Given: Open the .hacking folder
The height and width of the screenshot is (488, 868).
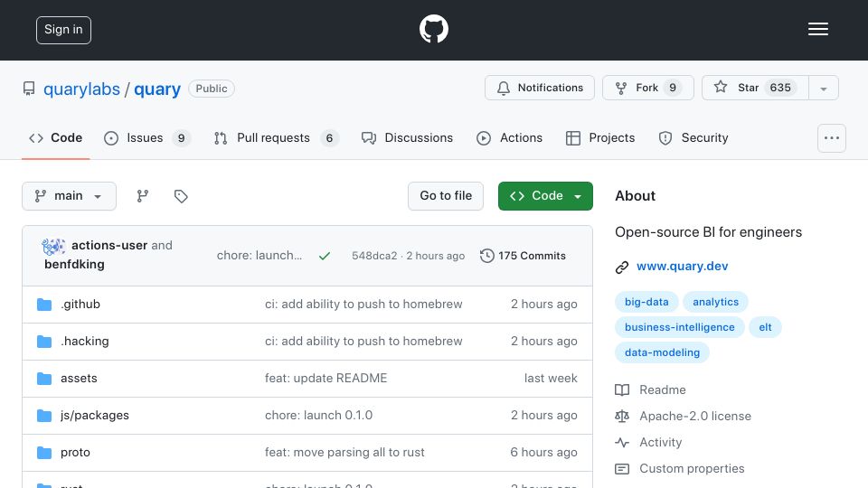Looking at the screenshot, I should click(85, 342).
